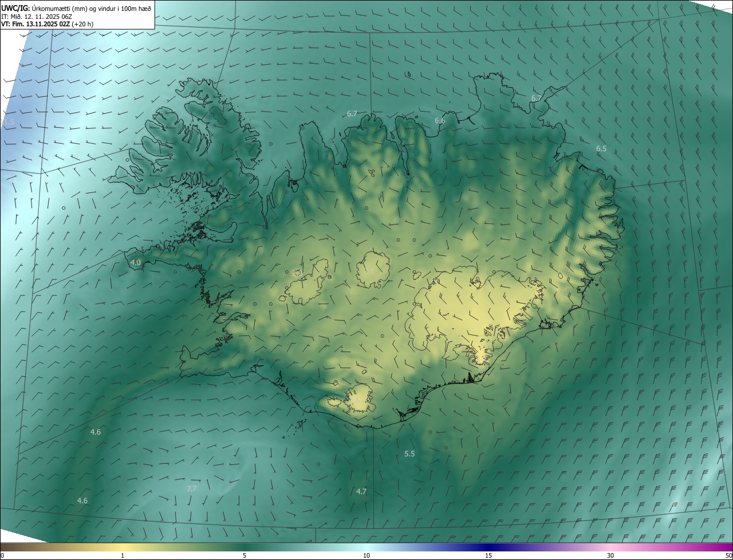The height and width of the screenshot is (560, 733).
Task: Click the 5.5 value label south of Iceland
Action: (409, 454)
